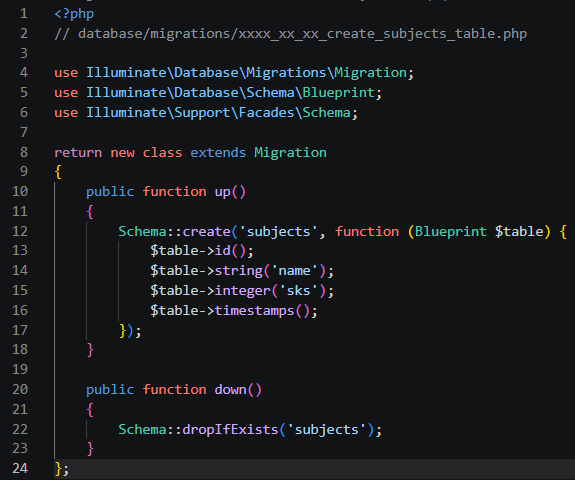The image size is (575, 480).
Task: Click the 'subjects' string on line 12
Action: point(278,232)
